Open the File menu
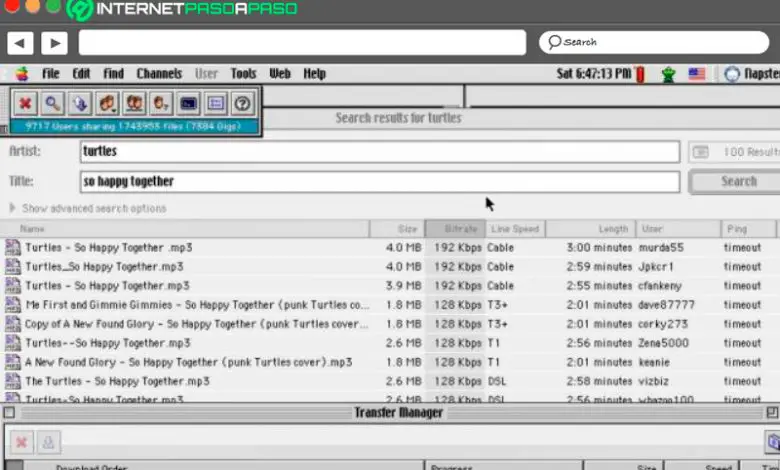The height and width of the screenshot is (470, 780). click(51, 74)
